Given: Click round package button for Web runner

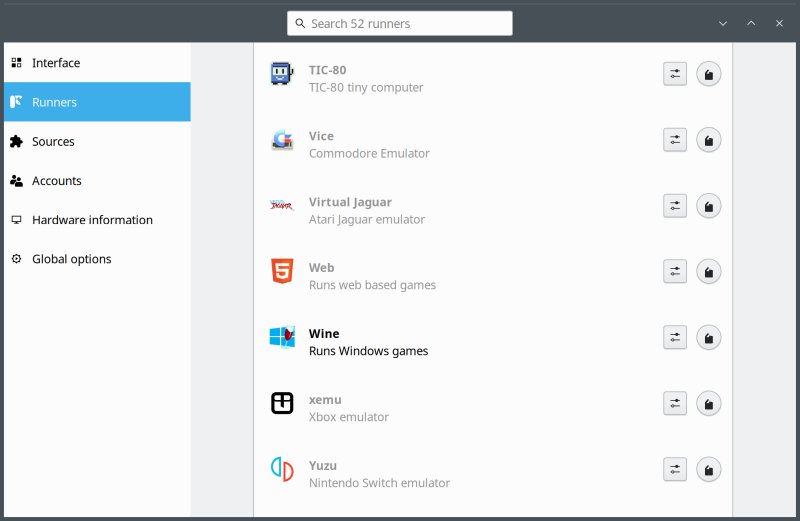Looking at the screenshot, I should pyautogui.click(x=708, y=272).
